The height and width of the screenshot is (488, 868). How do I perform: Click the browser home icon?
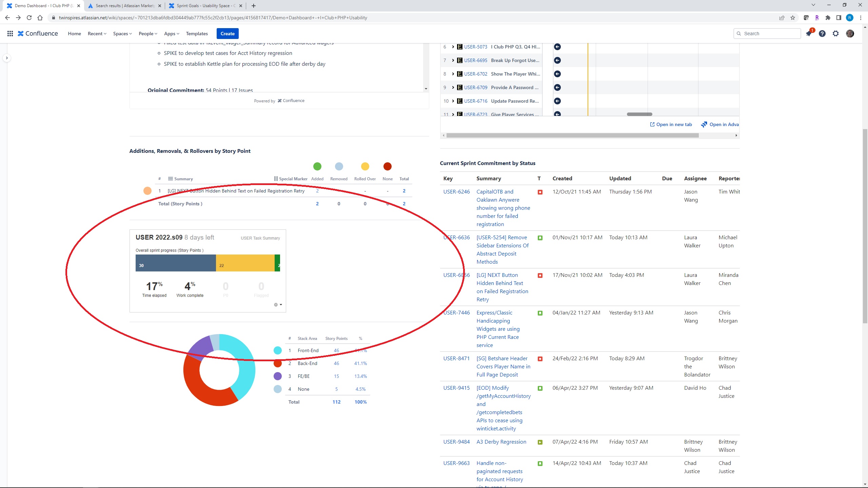tap(40, 18)
